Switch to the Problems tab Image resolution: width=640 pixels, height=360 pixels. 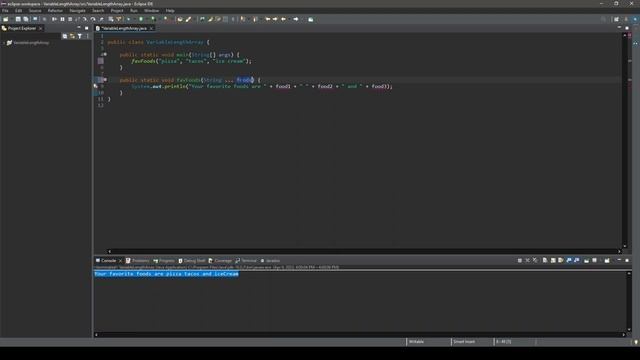point(138,260)
